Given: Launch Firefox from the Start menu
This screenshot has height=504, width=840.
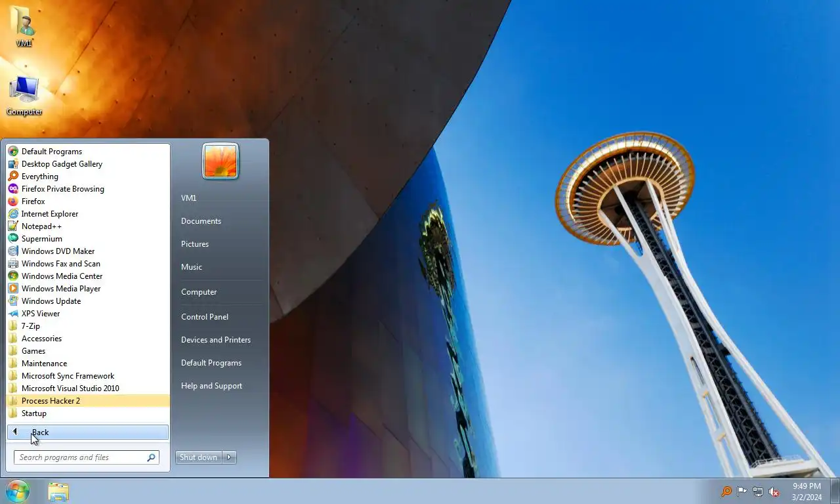Looking at the screenshot, I should pyautogui.click(x=88, y=201).
